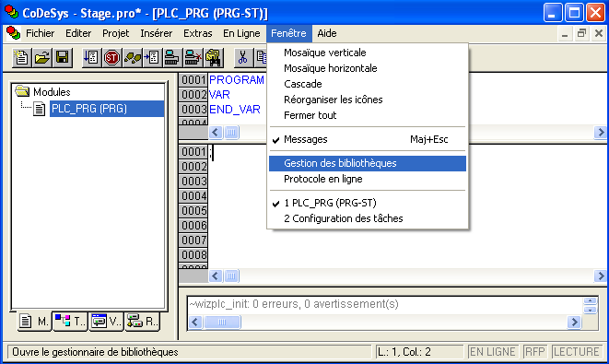Choose Réorganiser les icônes

point(368,100)
